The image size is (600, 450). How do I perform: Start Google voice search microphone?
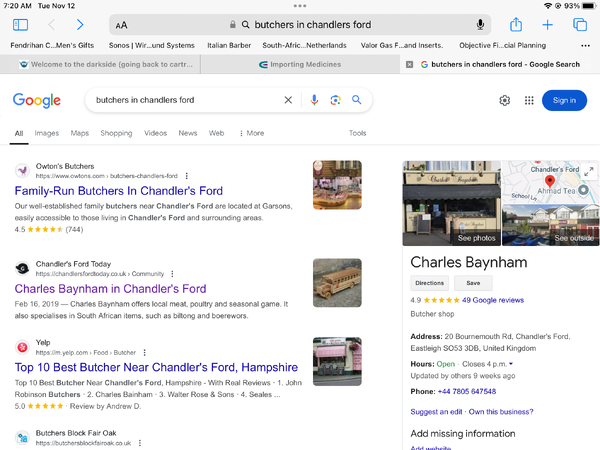314,100
